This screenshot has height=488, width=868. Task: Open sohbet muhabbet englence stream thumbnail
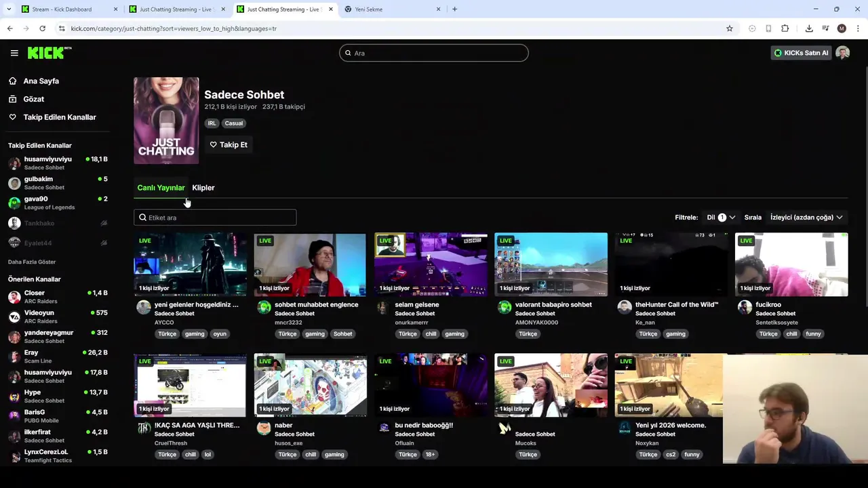[x=310, y=264]
